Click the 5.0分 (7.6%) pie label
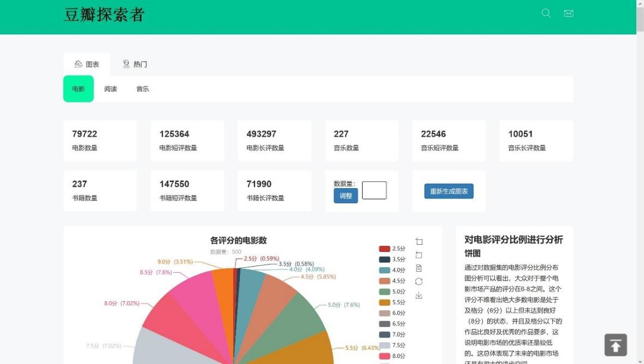Screen dimensions: 644x364 tap(344, 305)
